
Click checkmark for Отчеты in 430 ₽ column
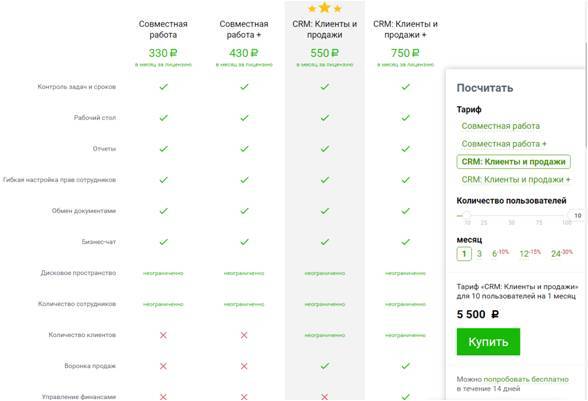tap(244, 149)
